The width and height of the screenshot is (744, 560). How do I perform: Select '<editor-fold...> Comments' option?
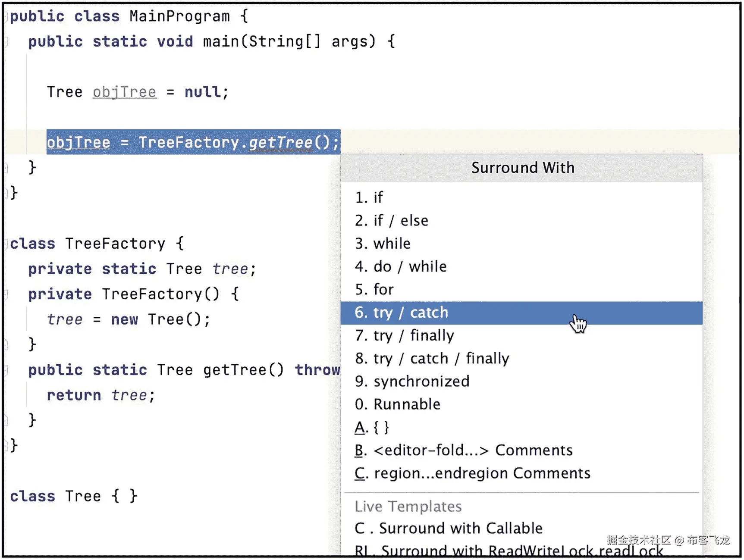(464, 451)
